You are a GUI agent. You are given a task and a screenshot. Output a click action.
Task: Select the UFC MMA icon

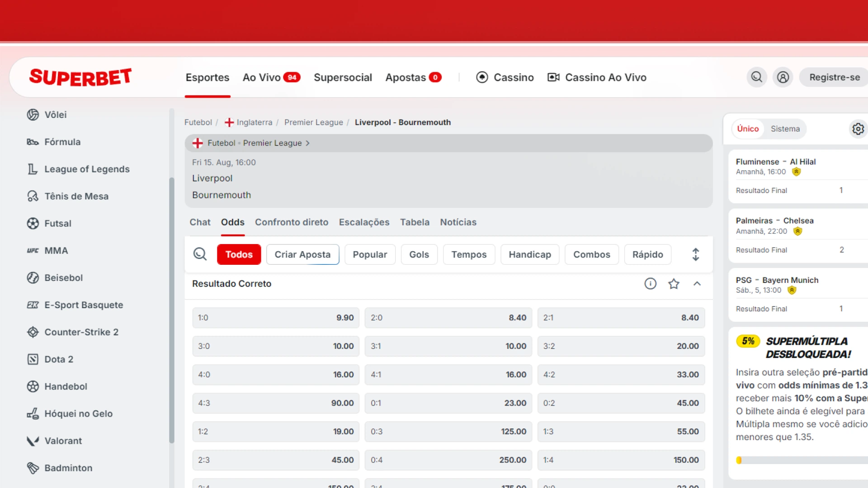(x=33, y=250)
